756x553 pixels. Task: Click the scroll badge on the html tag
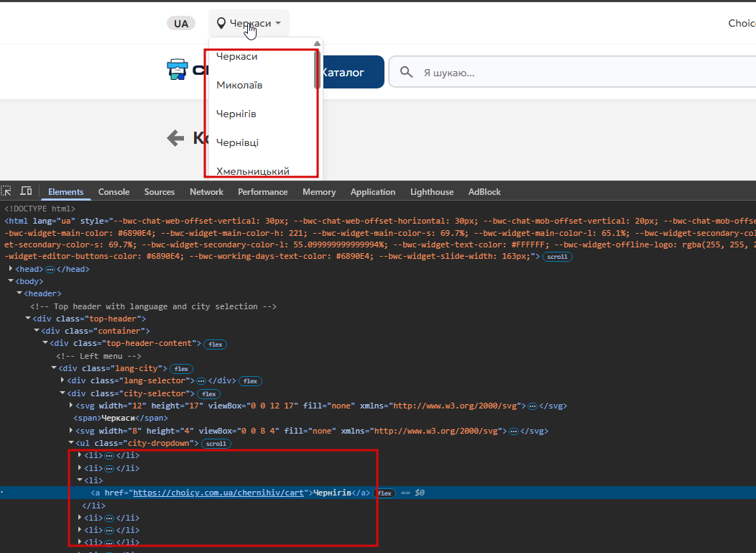pos(558,257)
